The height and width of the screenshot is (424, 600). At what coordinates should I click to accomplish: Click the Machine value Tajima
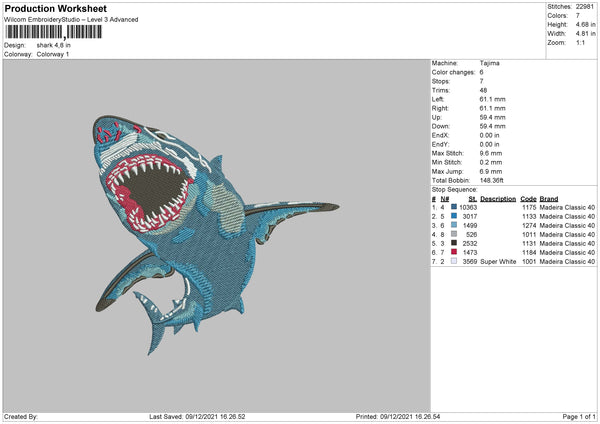491,63
